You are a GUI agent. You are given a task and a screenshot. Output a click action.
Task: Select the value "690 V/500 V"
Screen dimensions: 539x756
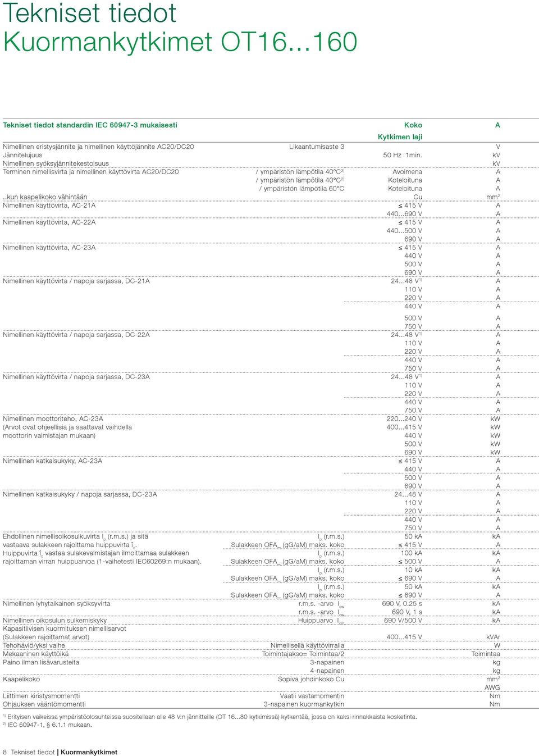tap(403, 621)
